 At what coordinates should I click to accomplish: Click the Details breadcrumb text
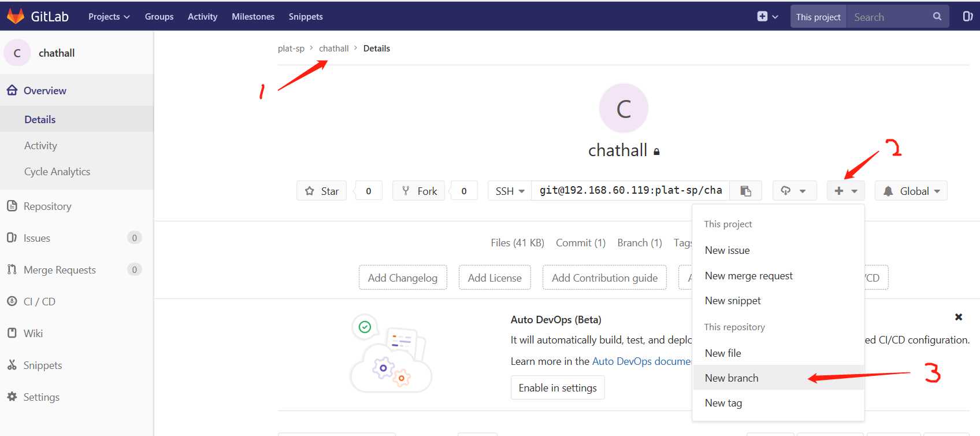(377, 49)
